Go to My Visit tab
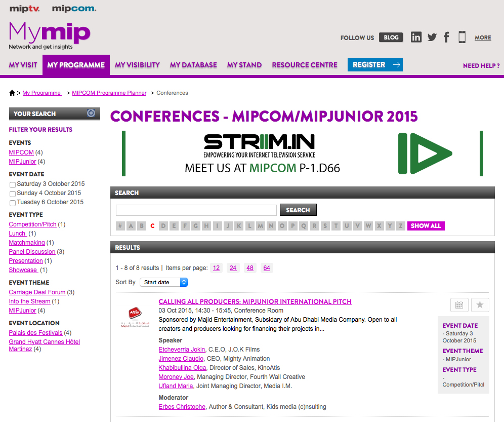Viewport: 504px width, 422px height. point(23,65)
